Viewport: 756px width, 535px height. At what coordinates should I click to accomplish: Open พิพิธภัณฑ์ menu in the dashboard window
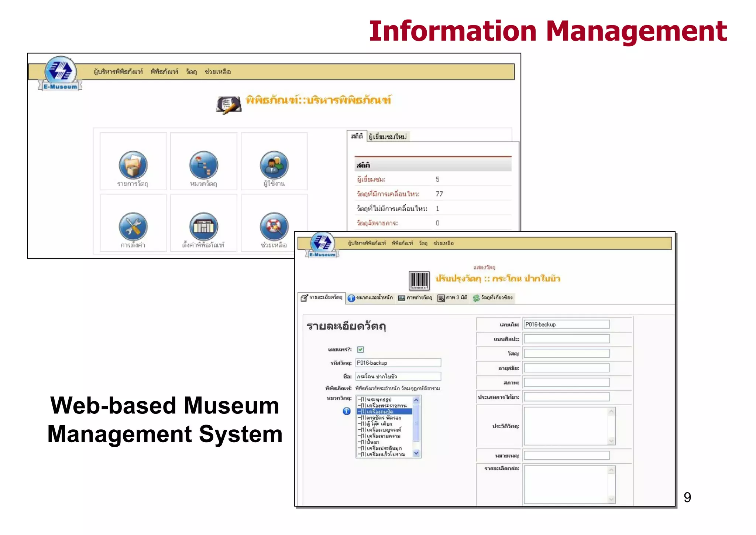164,72
